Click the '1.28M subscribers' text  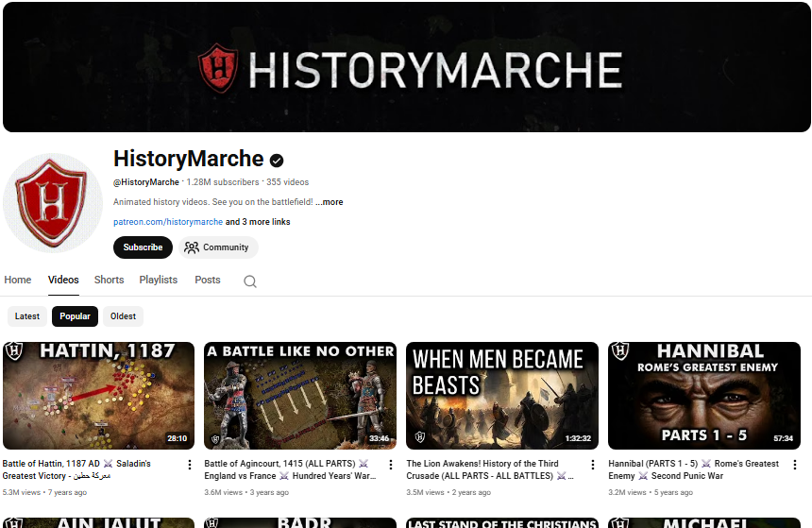click(223, 182)
